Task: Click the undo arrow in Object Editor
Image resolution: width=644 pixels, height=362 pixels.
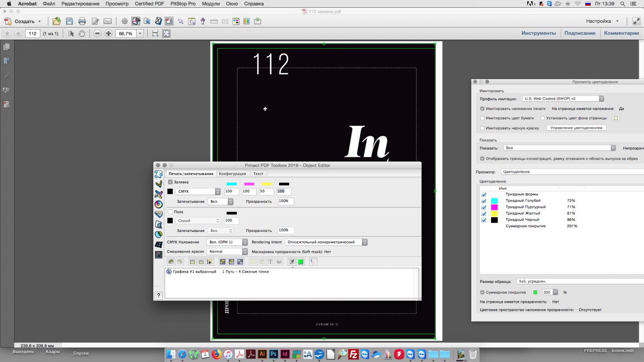Action: [x=171, y=262]
